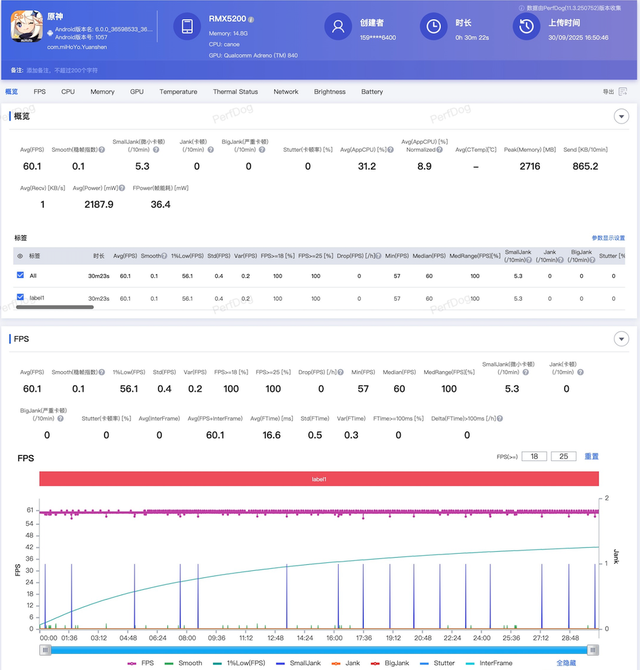Toggle the InterFrame legend series

(492, 662)
